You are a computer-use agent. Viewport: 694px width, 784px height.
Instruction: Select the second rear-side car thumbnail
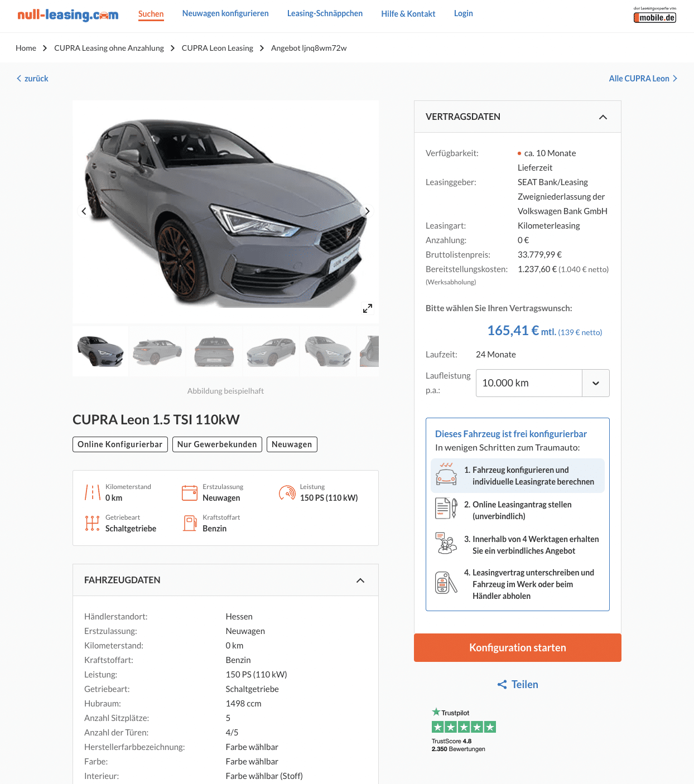[157, 351]
